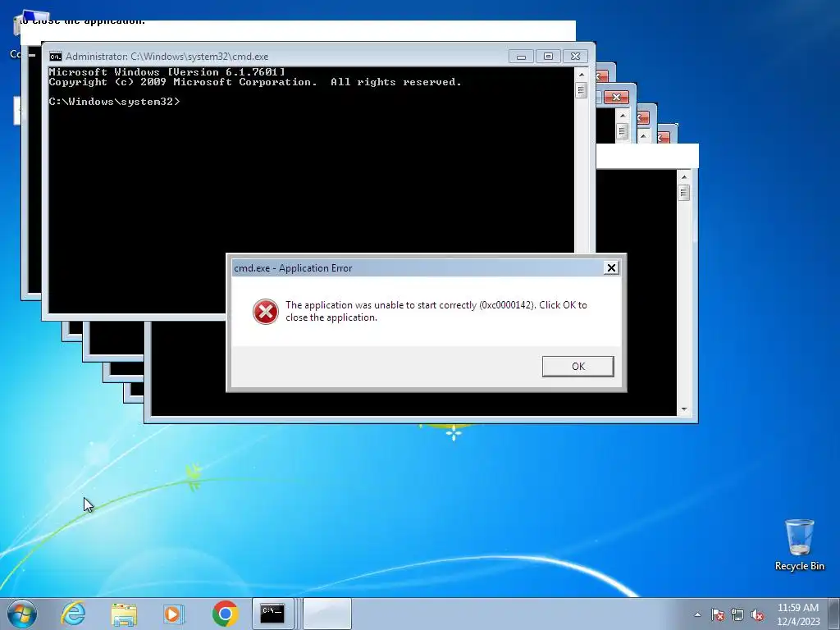Click the error message text mentioning 0xc0000142
The height and width of the screenshot is (630, 840).
pos(436,311)
